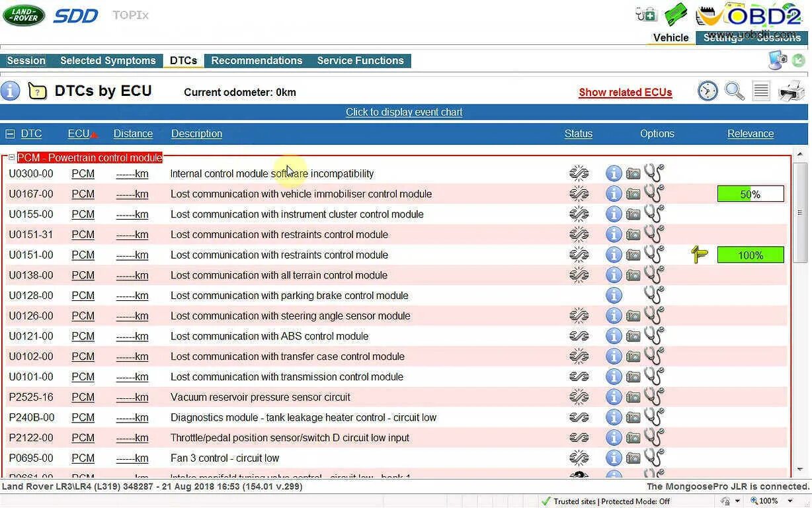Click the yellow help folder icon
Screen dimensions: 812x508
click(x=38, y=91)
